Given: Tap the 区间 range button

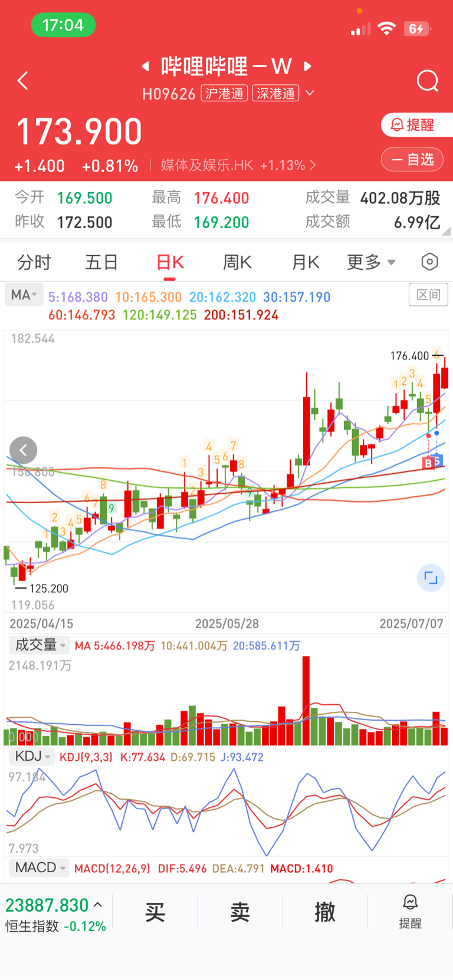Looking at the screenshot, I should (x=428, y=294).
